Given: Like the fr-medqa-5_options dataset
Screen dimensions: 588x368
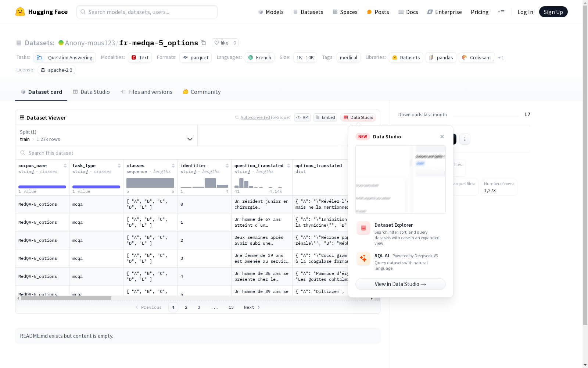Looking at the screenshot, I should (221, 43).
